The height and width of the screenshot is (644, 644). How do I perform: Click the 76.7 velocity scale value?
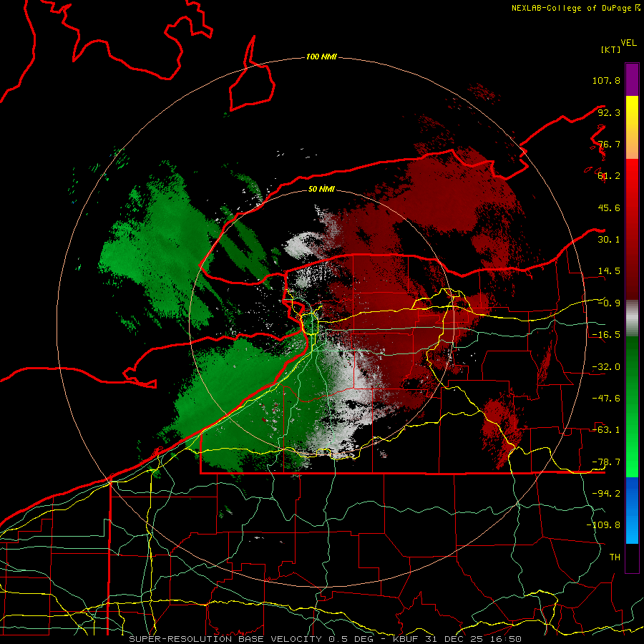tap(609, 144)
